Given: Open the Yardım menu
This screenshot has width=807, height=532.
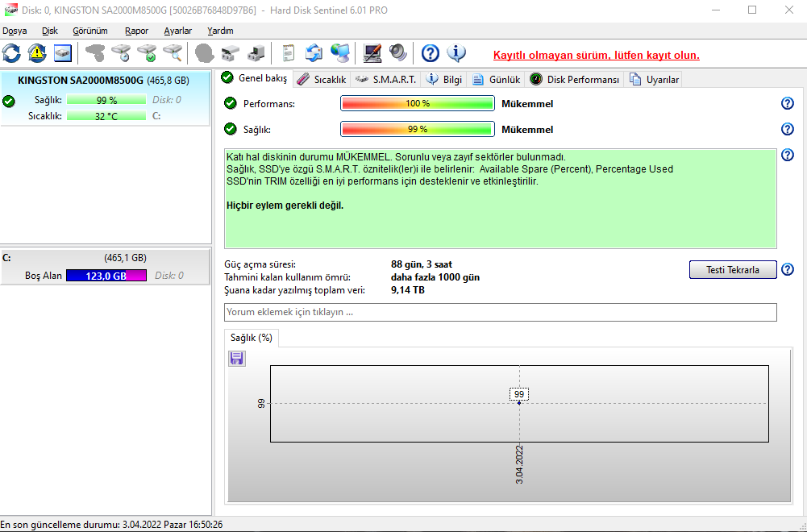Looking at the screenshot, I should coord(220,31).
